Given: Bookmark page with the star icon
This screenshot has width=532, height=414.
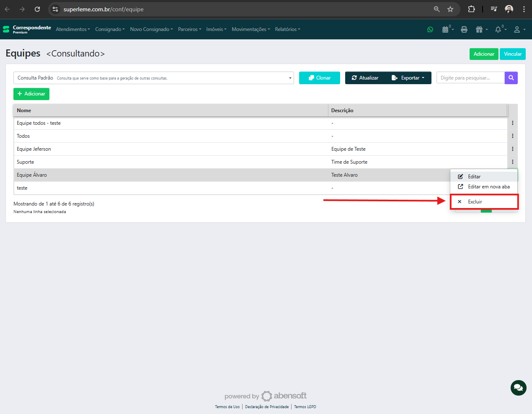Looking at the screenshot, I should [x=450, y=9].
